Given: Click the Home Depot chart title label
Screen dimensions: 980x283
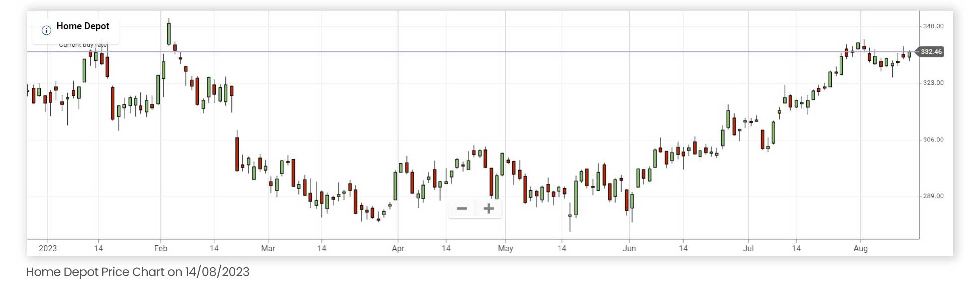Looking at the screenshot, I should click(x=83, y=26).
